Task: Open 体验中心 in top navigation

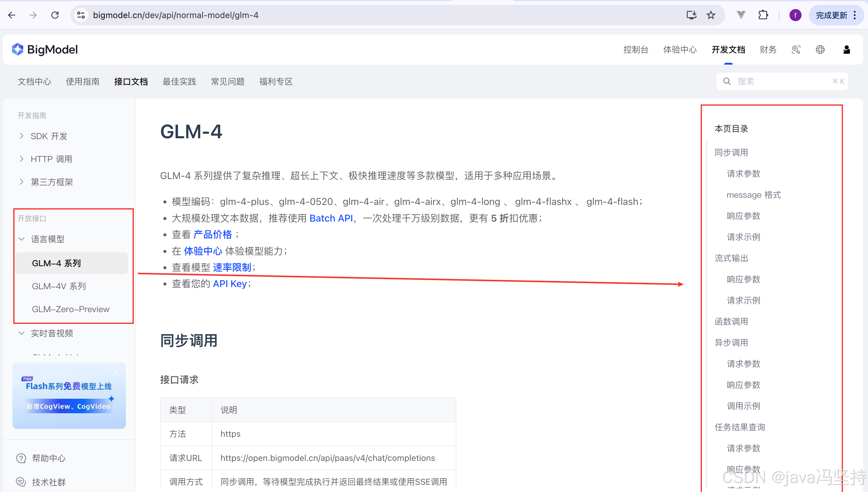Action: click(680, 50)
